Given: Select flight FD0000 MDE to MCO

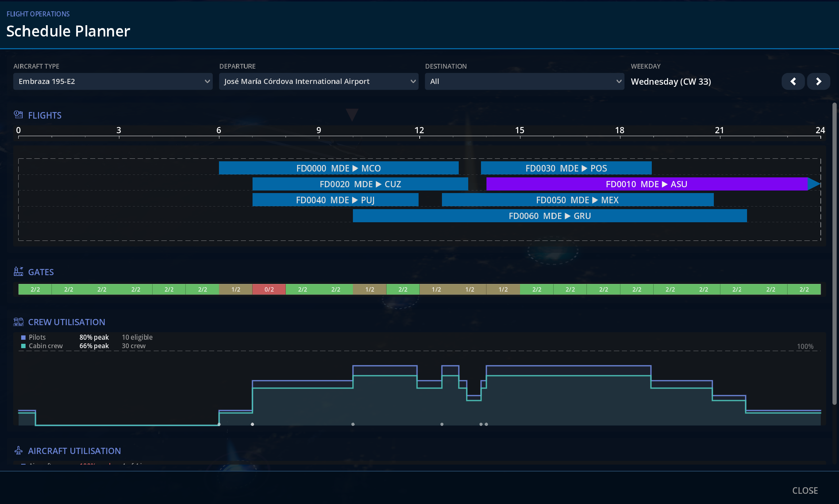Looking at the screenshot, I should [339, 168].
